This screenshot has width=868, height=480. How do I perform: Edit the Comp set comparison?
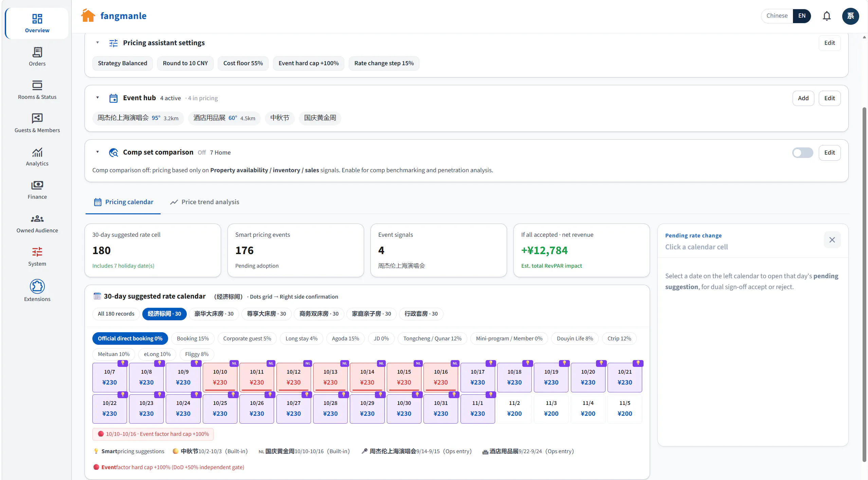pyautogui.click(x=829, y=153)
